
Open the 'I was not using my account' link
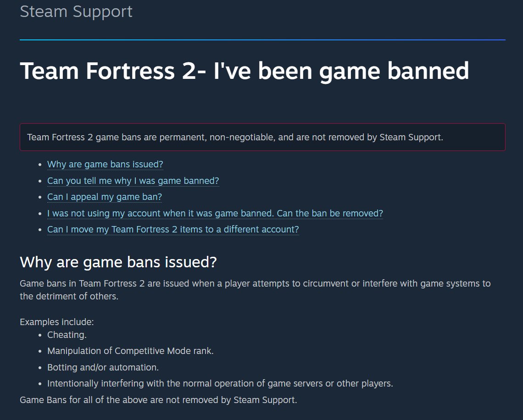(215, 213)
